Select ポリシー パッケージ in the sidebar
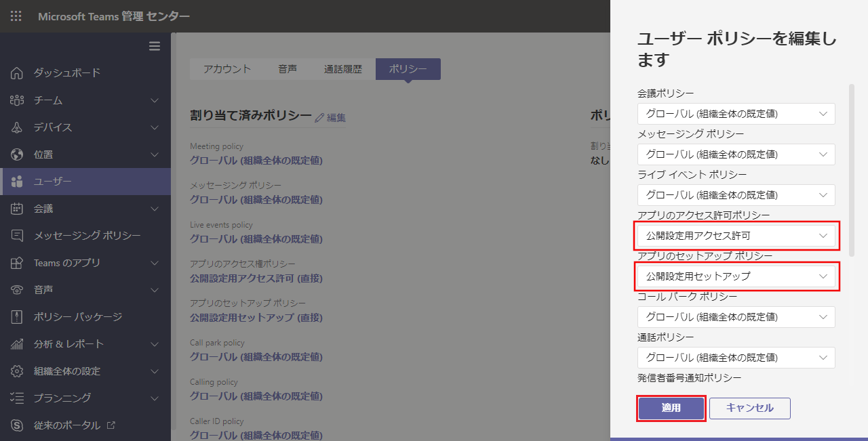The height and width of the screenshot is (441, 868). coord(85,316)
